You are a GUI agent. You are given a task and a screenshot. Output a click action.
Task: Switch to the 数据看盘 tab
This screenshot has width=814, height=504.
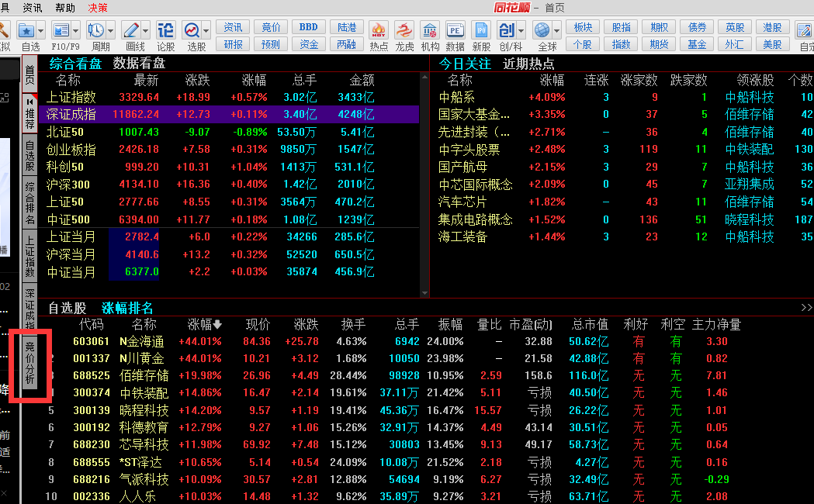(139, 64)
